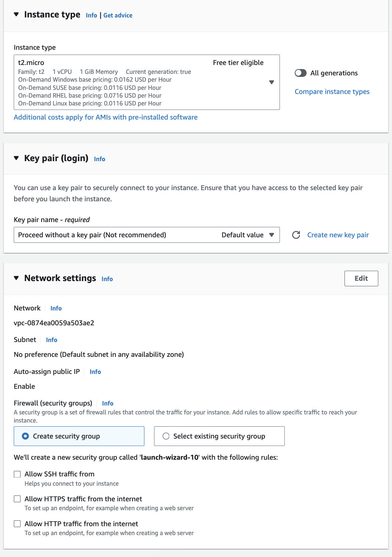
Task: Enable Allow SSH traffic from checkbox
Action: 17,474
